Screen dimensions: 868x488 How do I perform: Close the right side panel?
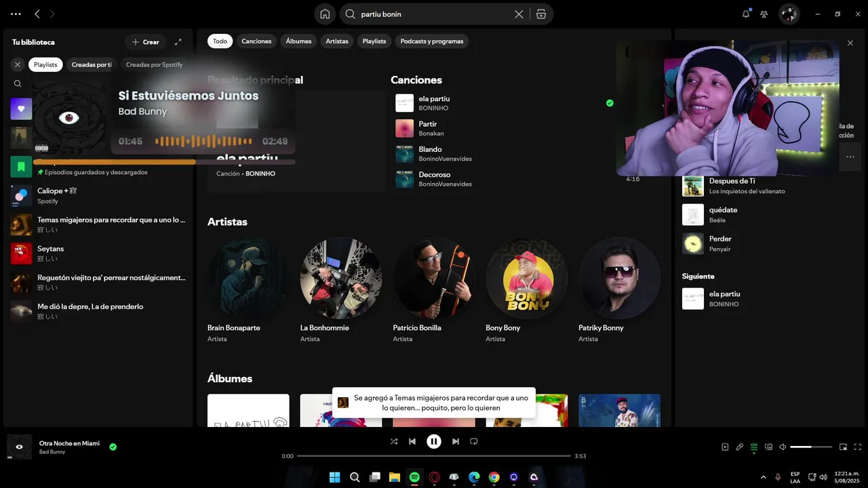pos(850,43)
